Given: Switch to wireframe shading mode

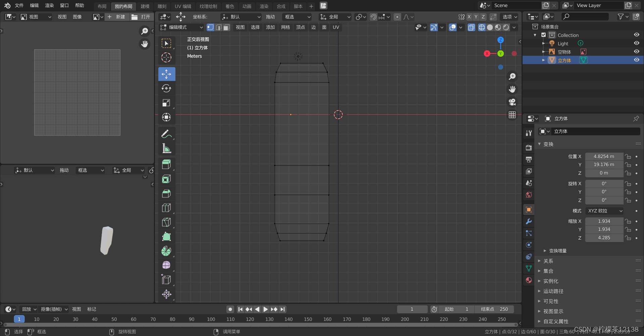Looking at the screenshot, I should [x=482, y=28].
